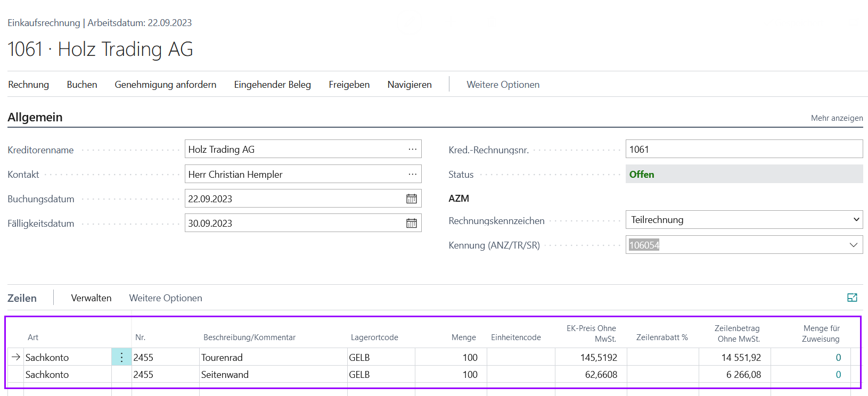The height and width of the screenshot is (396, 868).
Task: Pop out the Zeilen section in a new window
Action: (x=852, y=298)
